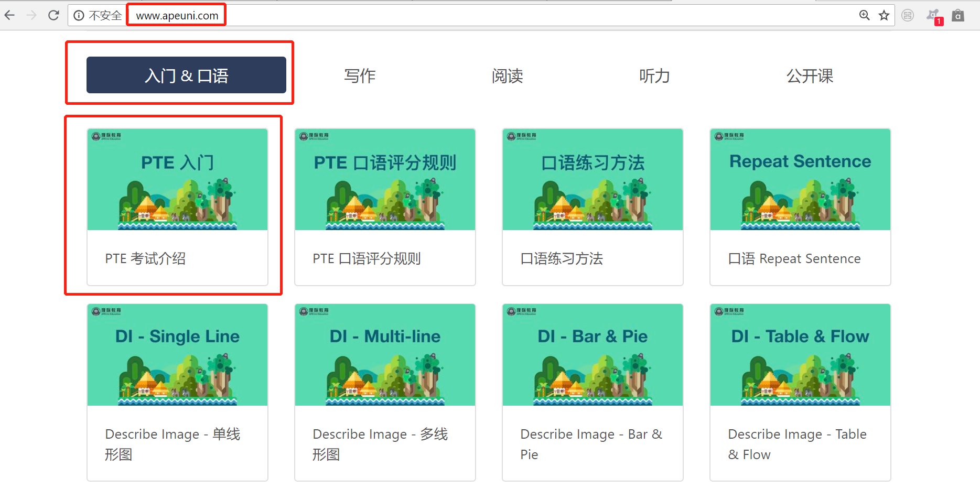This screenshot has width=980, height=489.
Task: Click the browser forward arrow
Action: 31,15
